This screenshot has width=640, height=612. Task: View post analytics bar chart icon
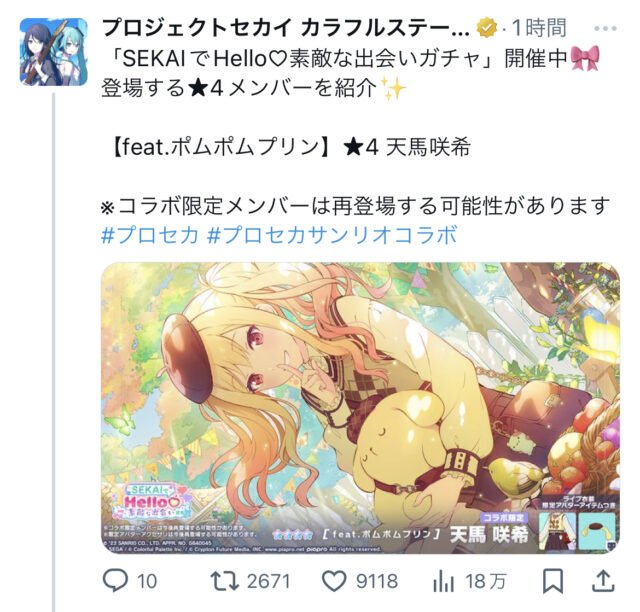coord(443,581)
